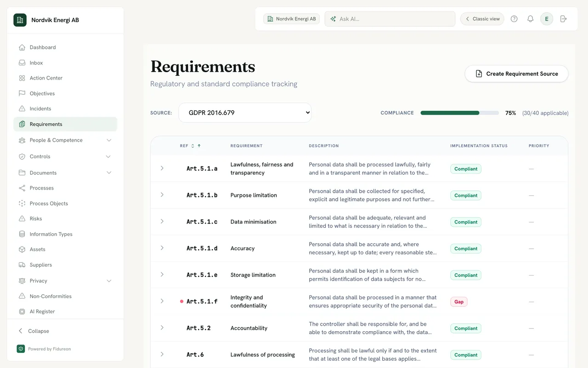Screen dimensions: 588x368
Task: Expand Privacy submenu chevron
Action: [109, 281]
